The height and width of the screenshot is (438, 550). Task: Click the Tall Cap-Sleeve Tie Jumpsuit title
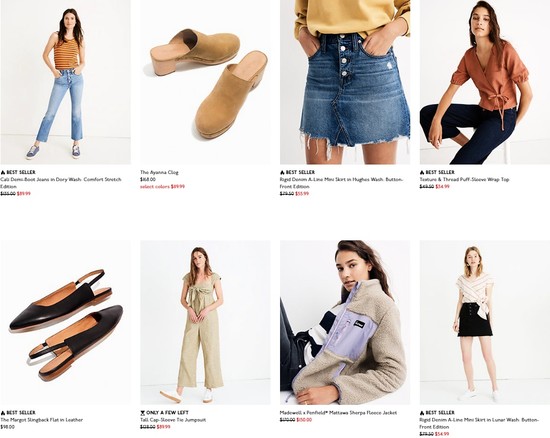pos(173,420)
